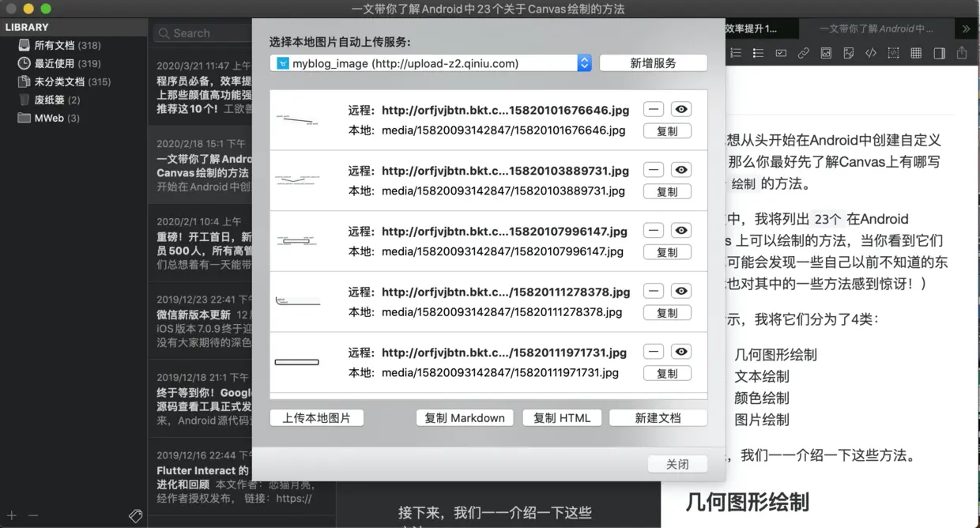Click the tag icon at sidebar bottom

tap(136, 515)
